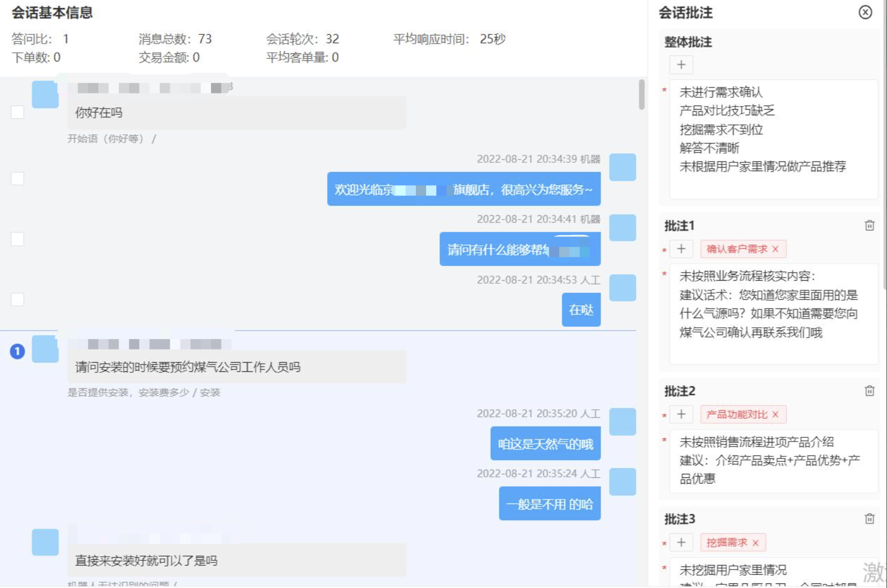
Task: Click the 欢迎光临 welcome message bubble
Action: (x=463, y=189)
